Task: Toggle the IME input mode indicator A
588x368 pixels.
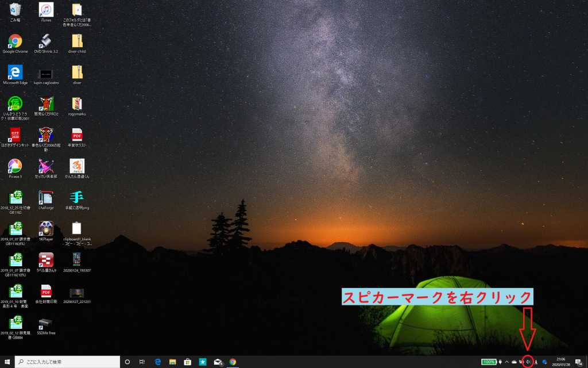Action: [536, 362]
